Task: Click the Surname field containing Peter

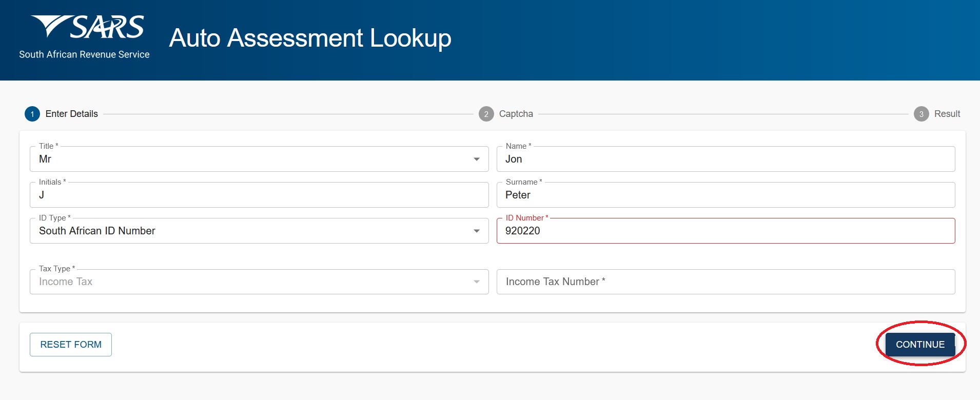Action: 726,195
